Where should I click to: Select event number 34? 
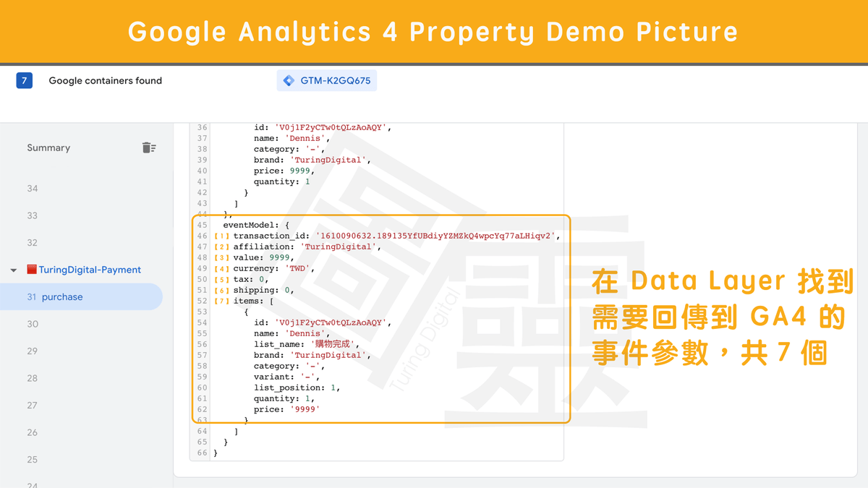pos(33,189)
